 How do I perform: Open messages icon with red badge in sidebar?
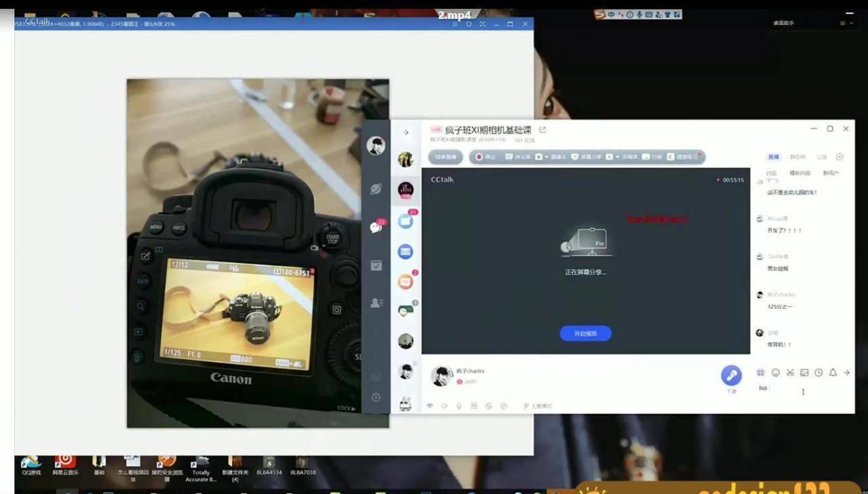coord(376,227)
